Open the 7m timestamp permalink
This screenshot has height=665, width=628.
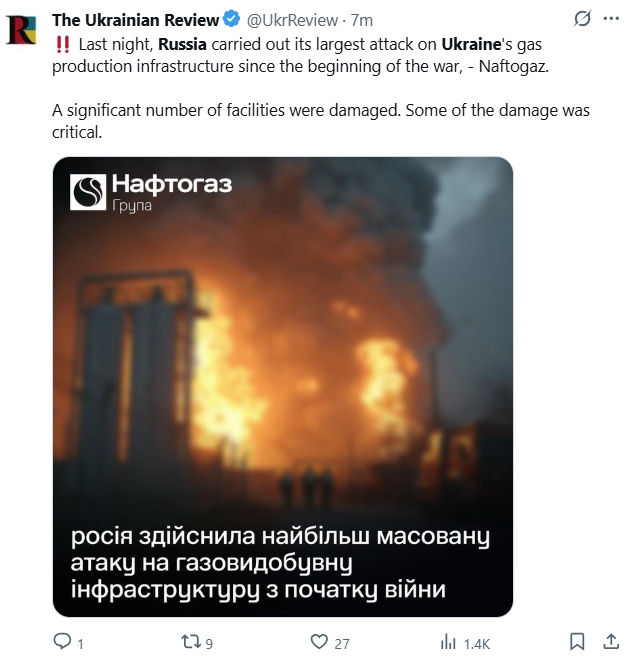pyautogui.click(x=362, y=20)
